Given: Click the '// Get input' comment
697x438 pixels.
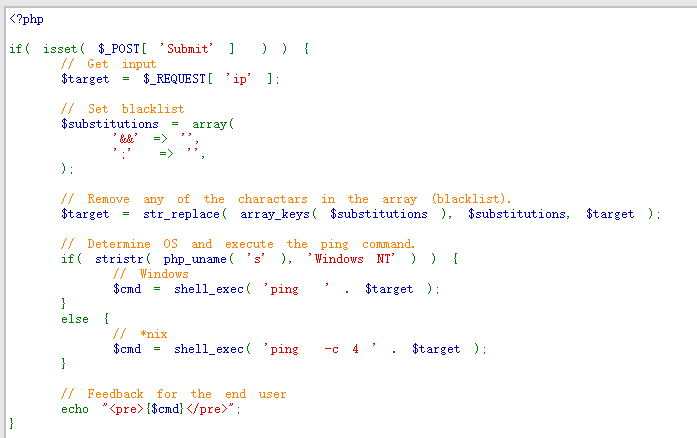Looking at the screenshot, I should 108,64.
